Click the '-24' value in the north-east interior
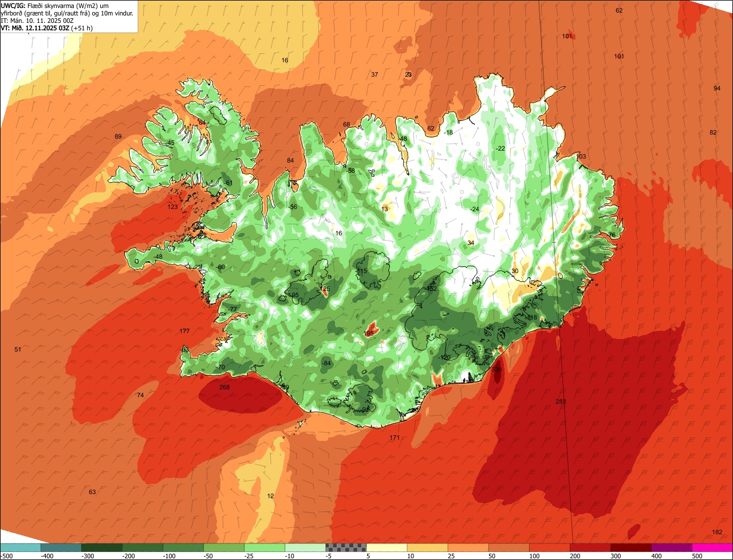 [474, 209]
